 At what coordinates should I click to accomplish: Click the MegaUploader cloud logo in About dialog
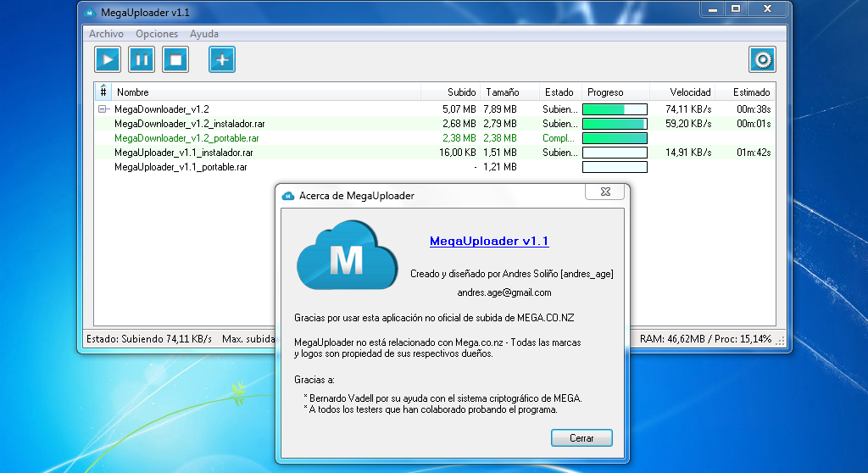pos(347,255)
